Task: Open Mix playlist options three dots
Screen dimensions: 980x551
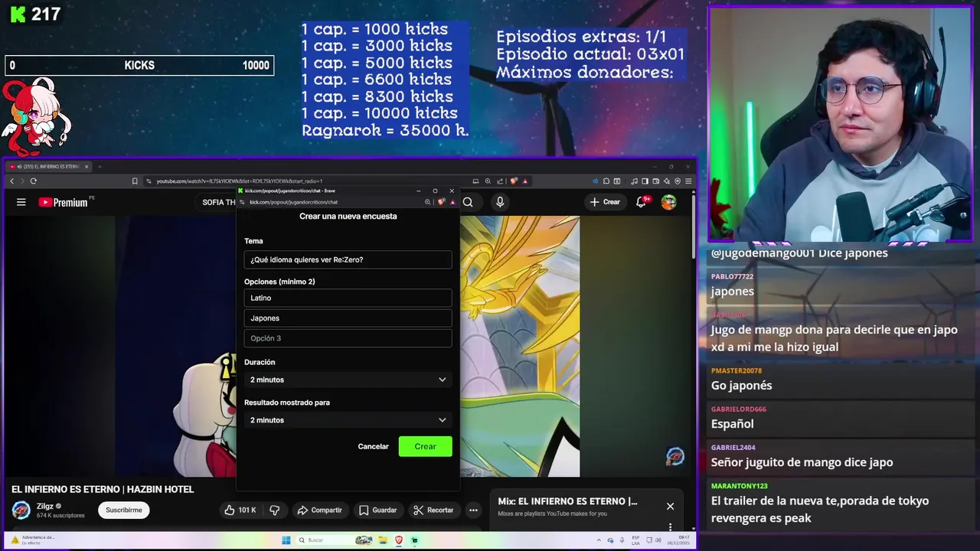Action: 670,527
